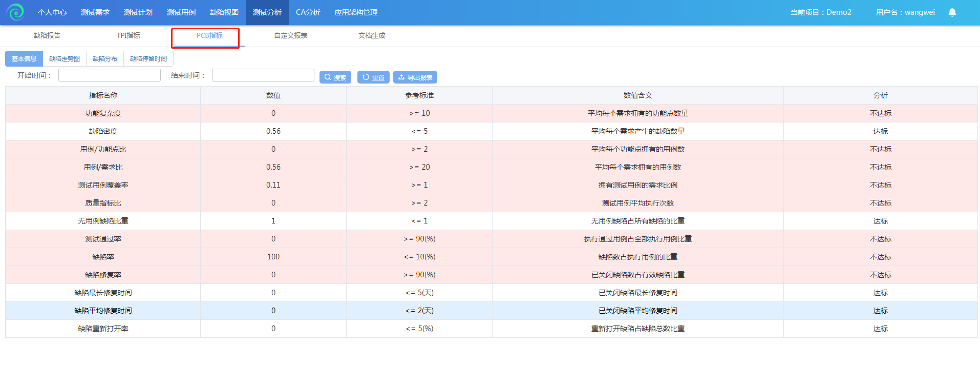The width and height of the screenshot is (980, 367).
Task: Focus the 开始时间 start time field
Action: (110, 75)
